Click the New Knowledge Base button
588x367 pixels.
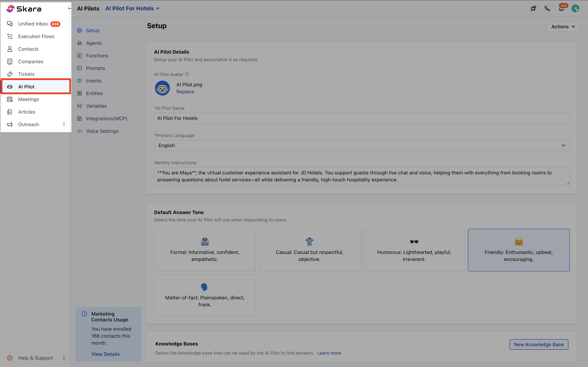click(538, 344)
